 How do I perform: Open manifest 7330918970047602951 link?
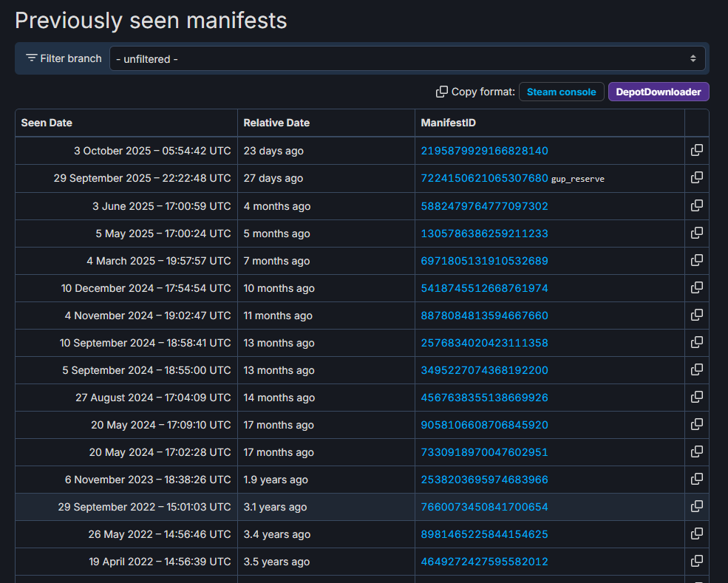click(x=484, y=452)
